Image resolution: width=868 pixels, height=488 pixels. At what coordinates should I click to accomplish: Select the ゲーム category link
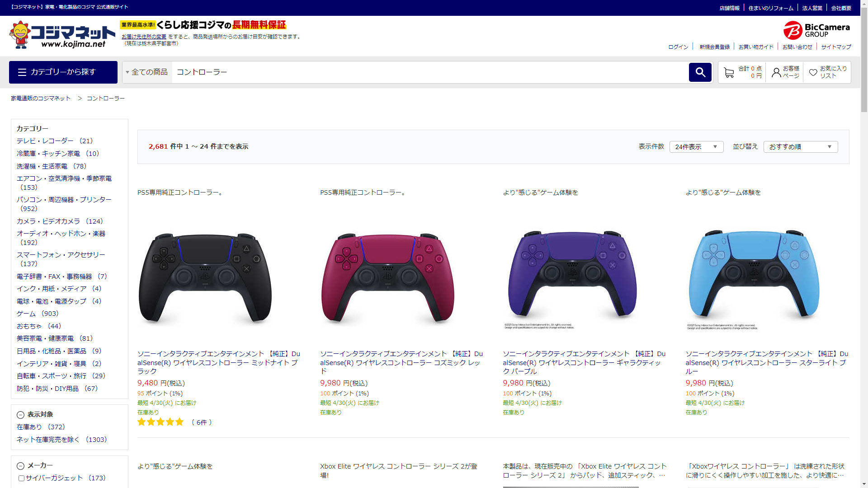(26, 314)
